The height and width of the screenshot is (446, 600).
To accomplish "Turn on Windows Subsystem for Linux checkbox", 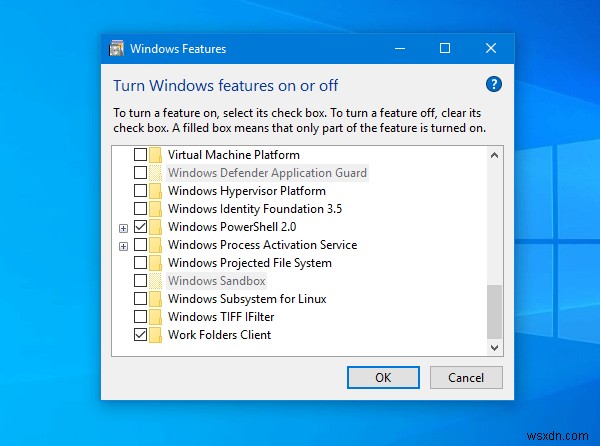I will coord(140,299).
